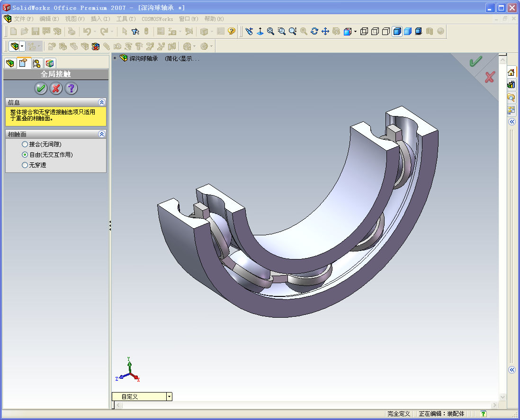Select Shaded With Edges display mode
The image size is (520, 420).
397,31
